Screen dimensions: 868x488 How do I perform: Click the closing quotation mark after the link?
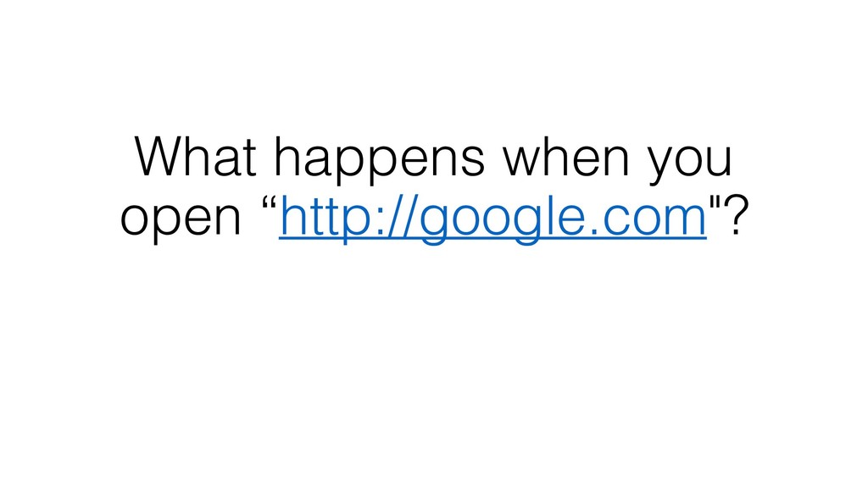point(715,202)
